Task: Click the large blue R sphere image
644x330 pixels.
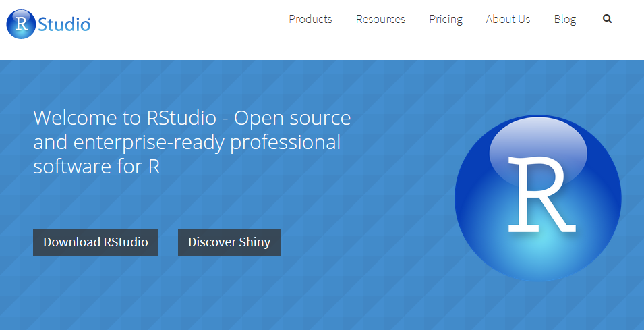Action: pos(537,198)
